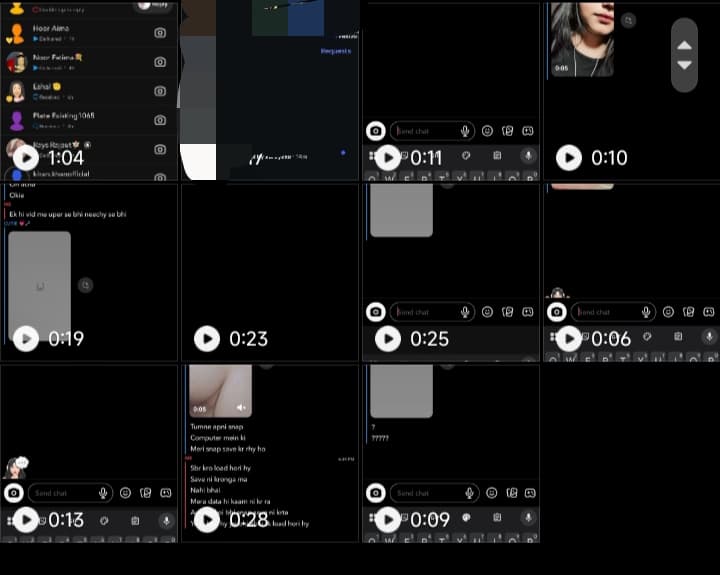
Task: Open the Requests link in second thumbnail
Action: pyautogui.click(x=336, y=51)
